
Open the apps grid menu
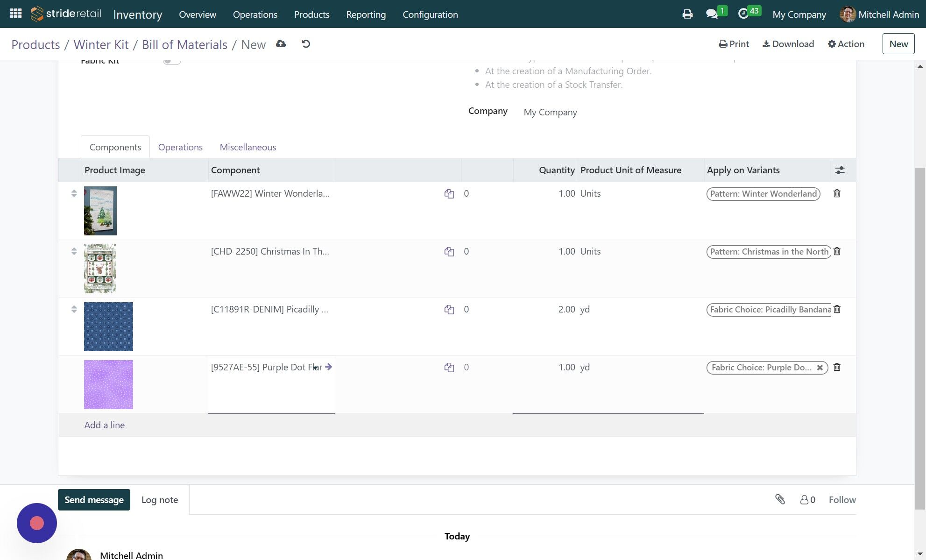[x=15, y=14]
